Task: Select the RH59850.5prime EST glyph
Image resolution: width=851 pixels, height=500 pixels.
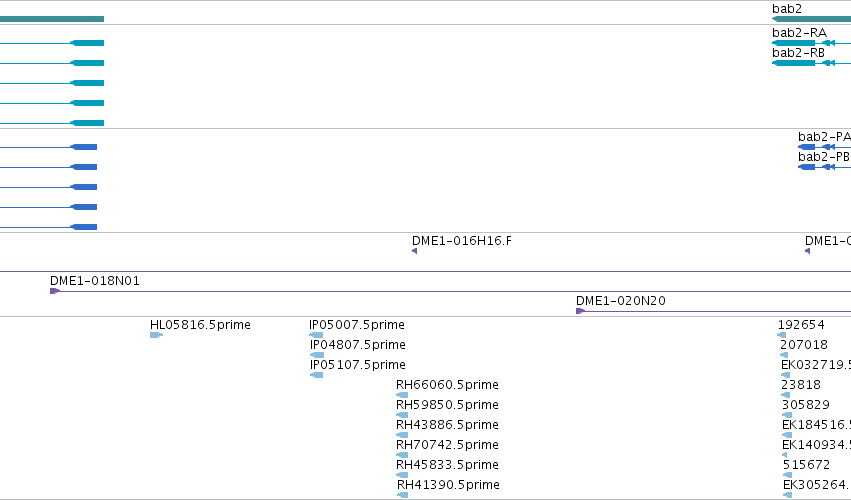Action: tap(402, 415)
